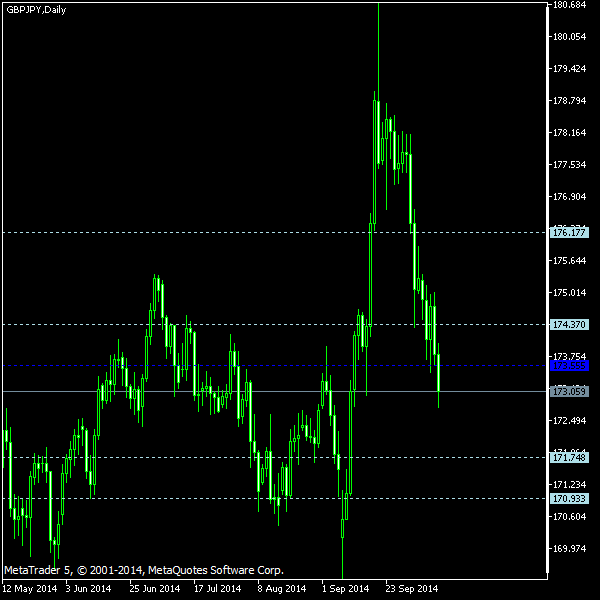This screenshot has width=600, height=600.
Task: Select the 171.748 price level label
Action: 569,457
